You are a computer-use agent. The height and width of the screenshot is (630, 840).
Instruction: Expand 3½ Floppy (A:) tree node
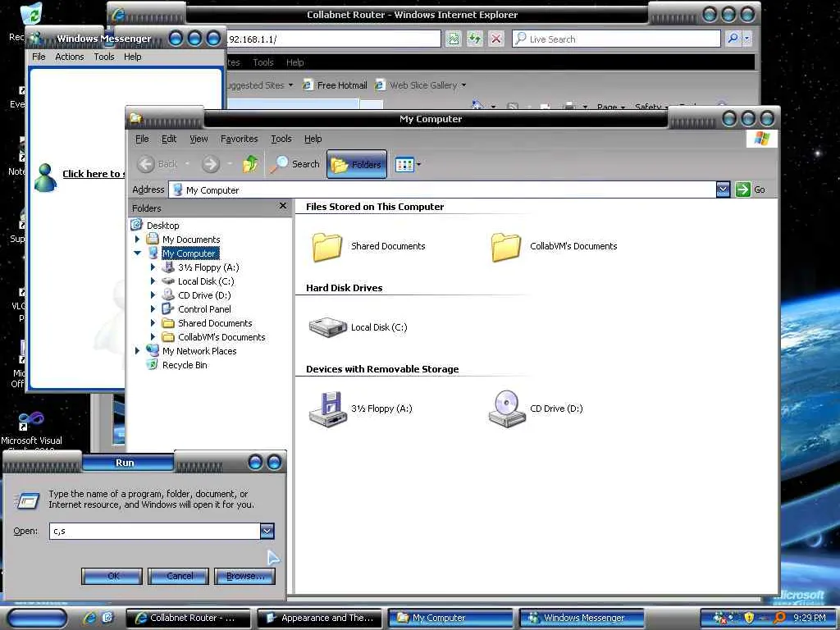(153, 267)
